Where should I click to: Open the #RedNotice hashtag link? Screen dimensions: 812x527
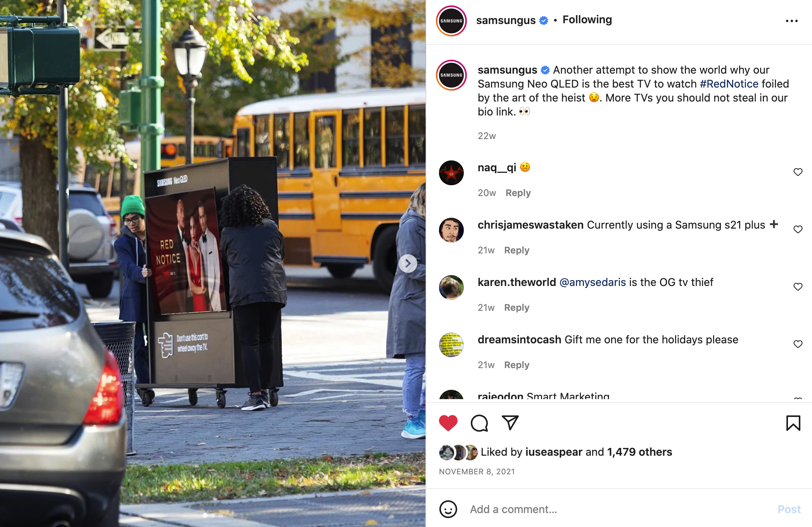coord(729,84)
